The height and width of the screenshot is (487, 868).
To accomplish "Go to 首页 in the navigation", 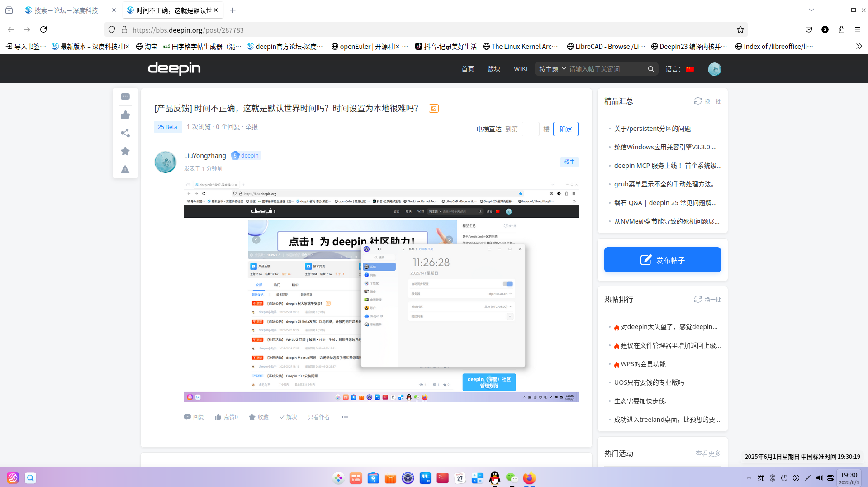I will coord(468,69).
